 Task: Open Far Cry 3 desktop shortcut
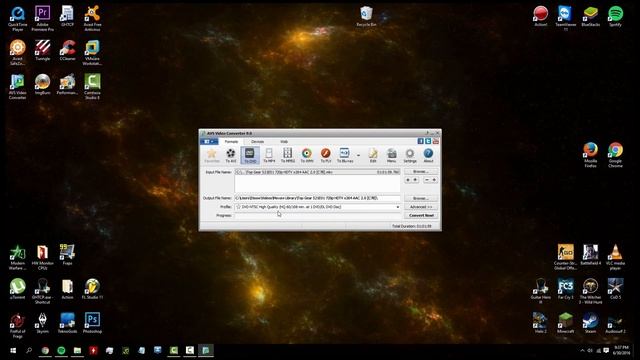565,289
